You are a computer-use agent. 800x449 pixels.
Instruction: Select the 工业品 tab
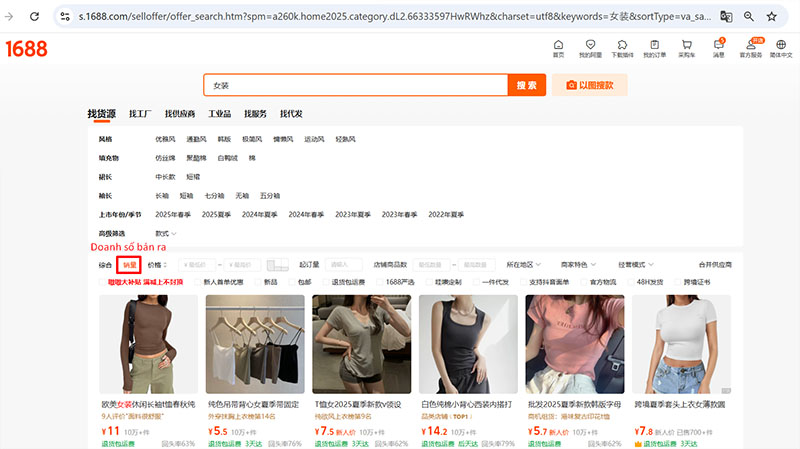(219, 114)
